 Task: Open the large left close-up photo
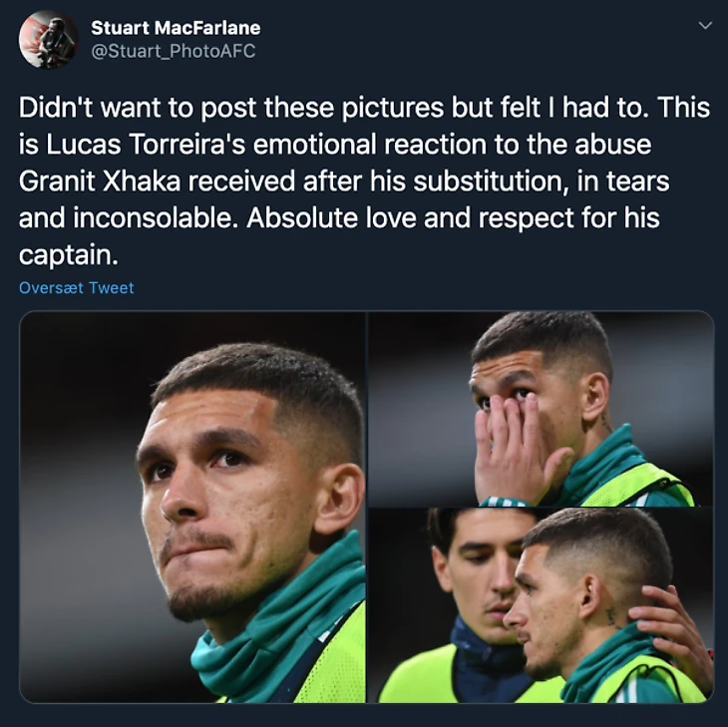pos(192,507)
